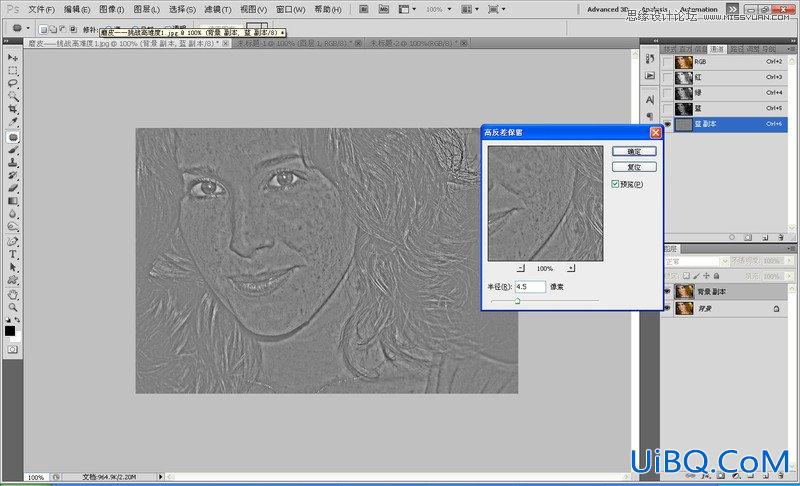Image resolution: width=800 pixels, height=486 pixels.
Task: Create new channel icon in Channels panel
Action: 765,238
